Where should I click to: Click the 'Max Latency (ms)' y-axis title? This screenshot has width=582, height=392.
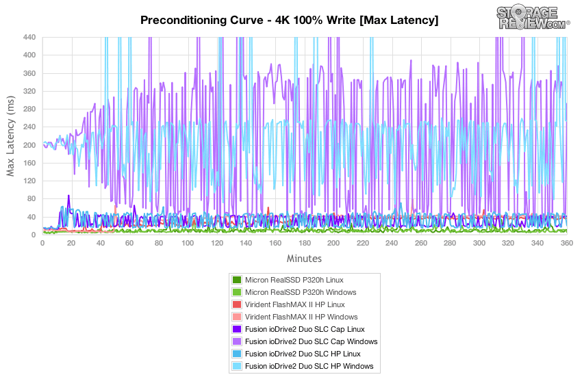[10, 136]
